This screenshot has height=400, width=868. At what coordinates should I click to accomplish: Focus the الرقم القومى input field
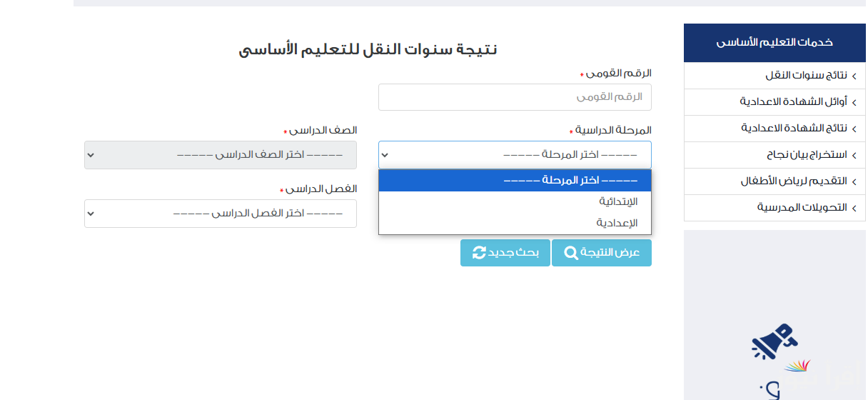point(515,97)
